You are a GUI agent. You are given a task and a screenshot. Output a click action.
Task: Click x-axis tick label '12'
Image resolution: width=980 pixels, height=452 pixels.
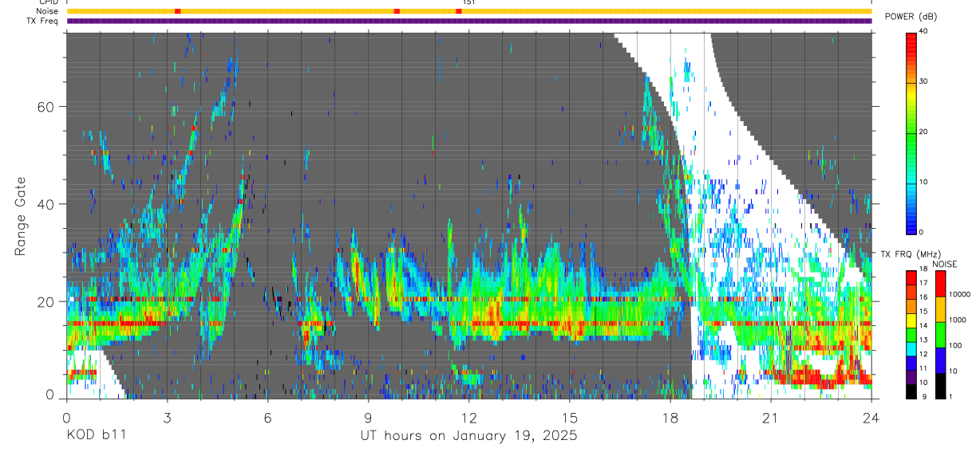click(468, 418)
